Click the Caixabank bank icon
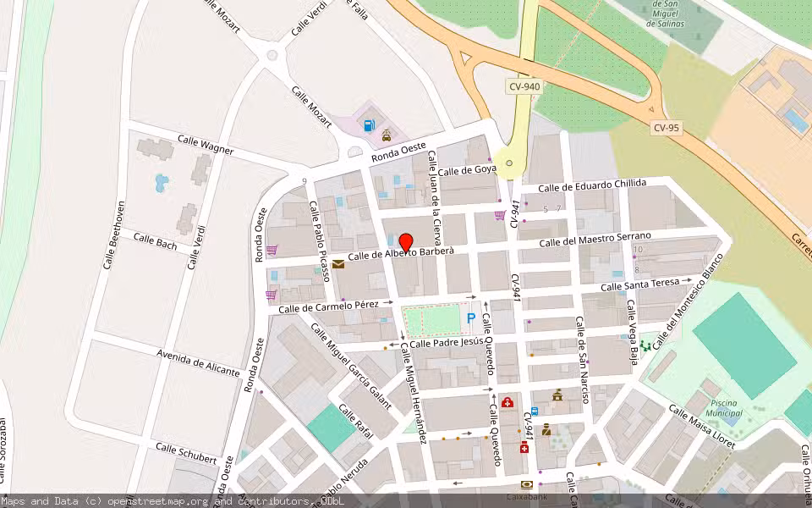 pyautogui.click(x=527, y=485)
